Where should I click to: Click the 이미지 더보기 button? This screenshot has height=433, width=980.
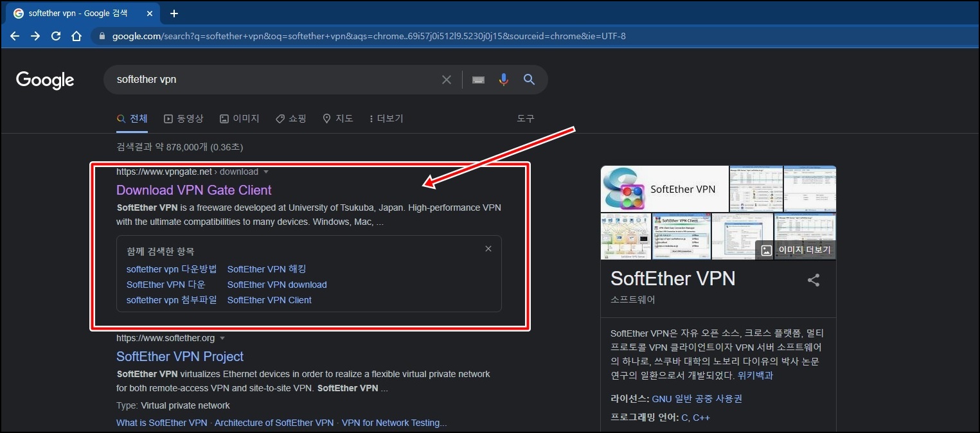[x=796, y=251]
